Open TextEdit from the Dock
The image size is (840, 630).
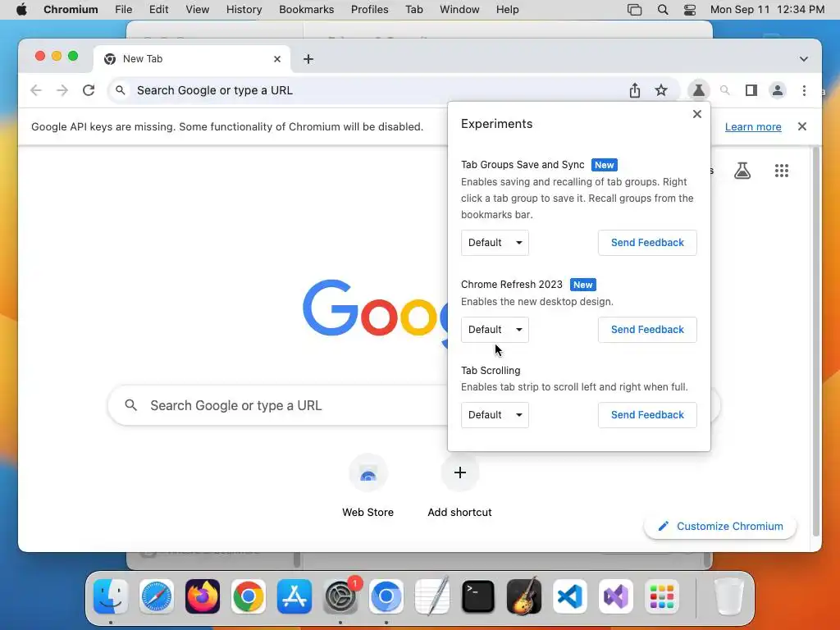431,596
